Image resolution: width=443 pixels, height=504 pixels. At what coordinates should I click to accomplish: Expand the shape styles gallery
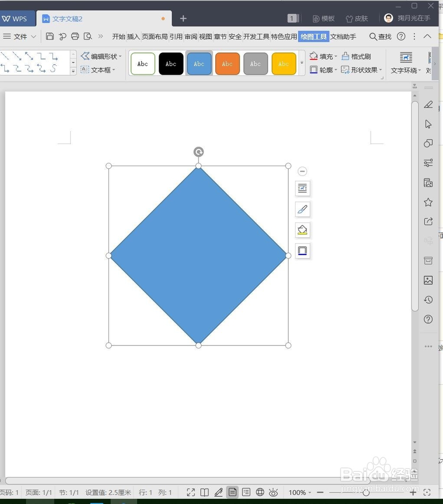pyautogui.click(x=302, y=63)
